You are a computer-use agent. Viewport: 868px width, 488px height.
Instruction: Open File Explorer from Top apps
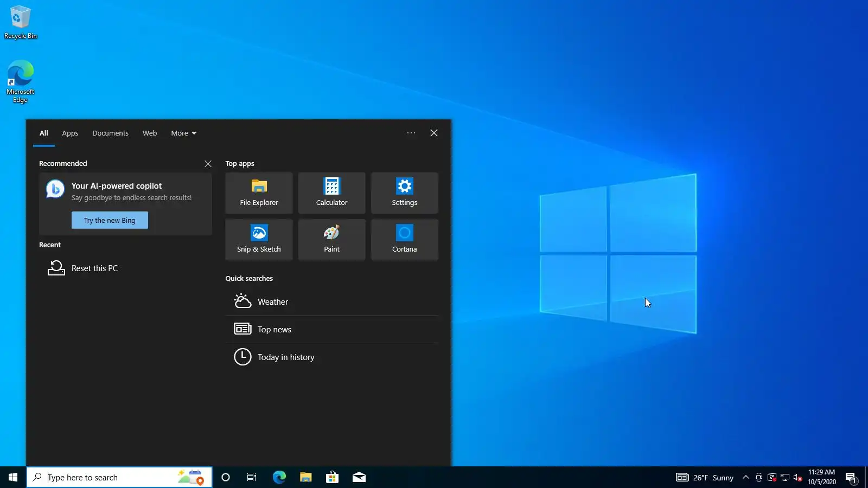tap(259, 193)
